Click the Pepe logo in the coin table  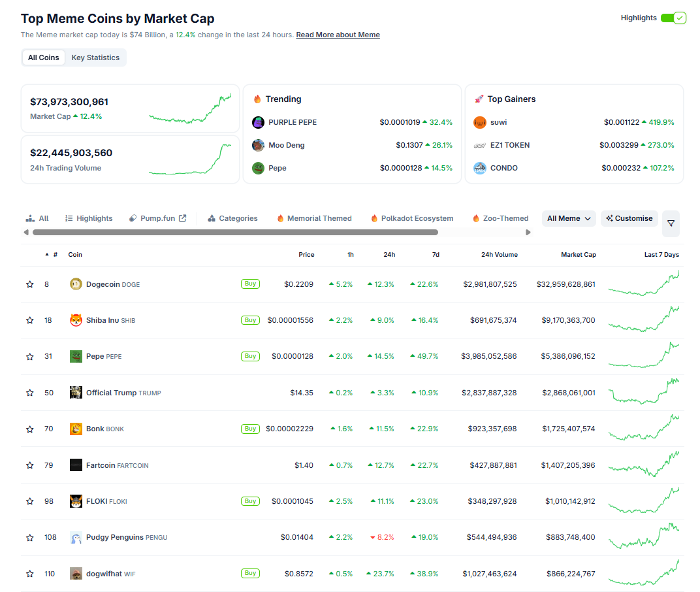[x=76, y=357]
